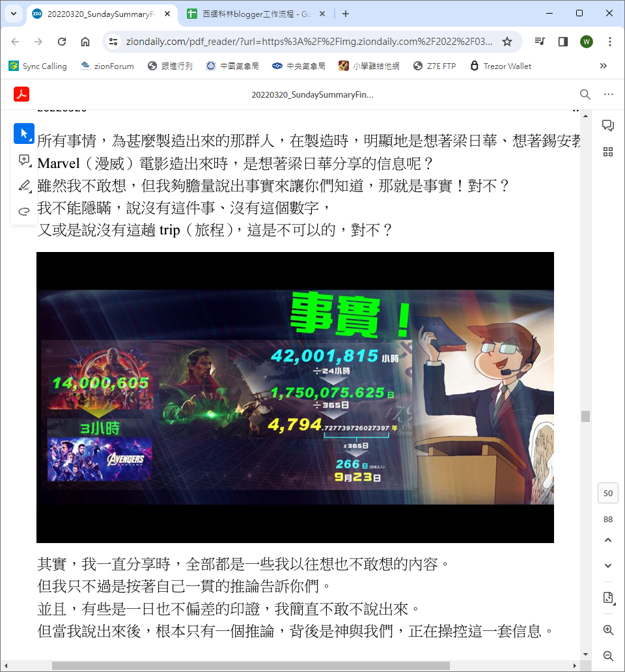Click the browser forward arrow
625x672 pixels.
tap(38, 42)
